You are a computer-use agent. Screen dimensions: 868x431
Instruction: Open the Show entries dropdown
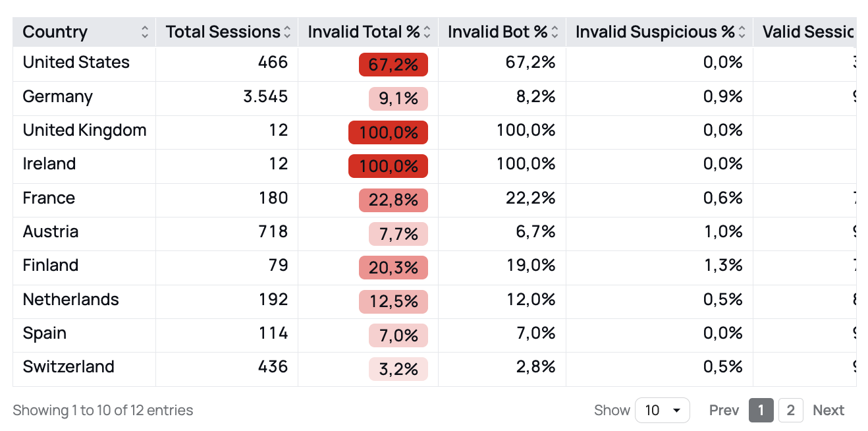point(662,410)
